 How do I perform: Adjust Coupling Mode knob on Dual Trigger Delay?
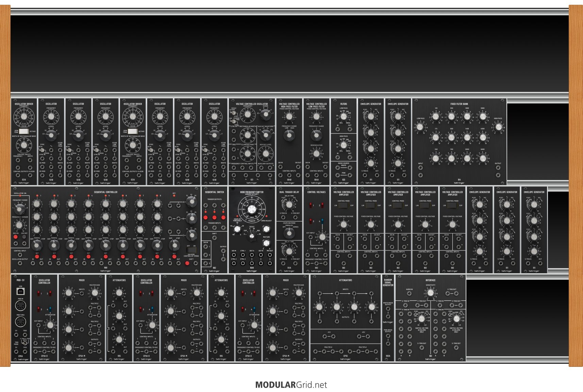point(289,233)
